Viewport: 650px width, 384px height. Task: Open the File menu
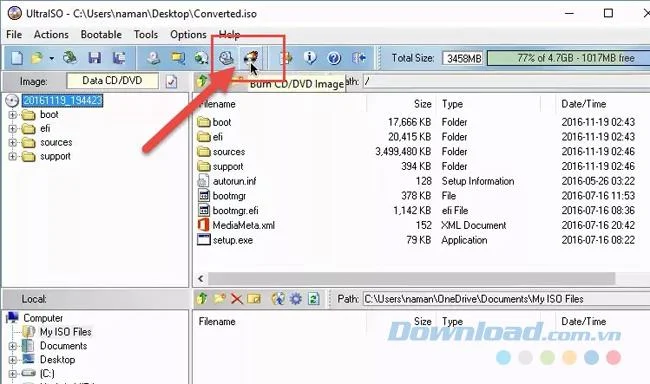tap(14, 34)
